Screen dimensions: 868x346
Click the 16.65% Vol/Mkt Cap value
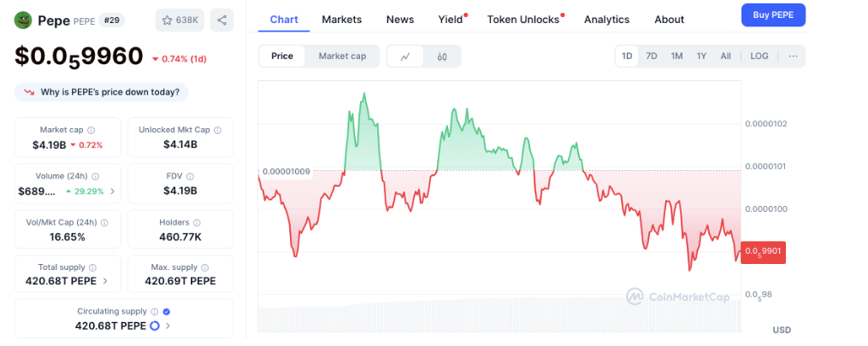(67, 238)
